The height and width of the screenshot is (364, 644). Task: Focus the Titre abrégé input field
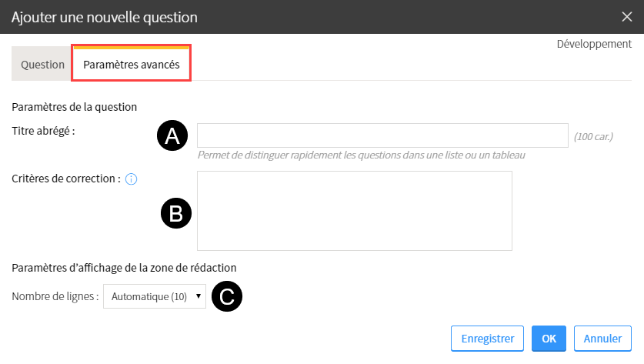(383, 135)
